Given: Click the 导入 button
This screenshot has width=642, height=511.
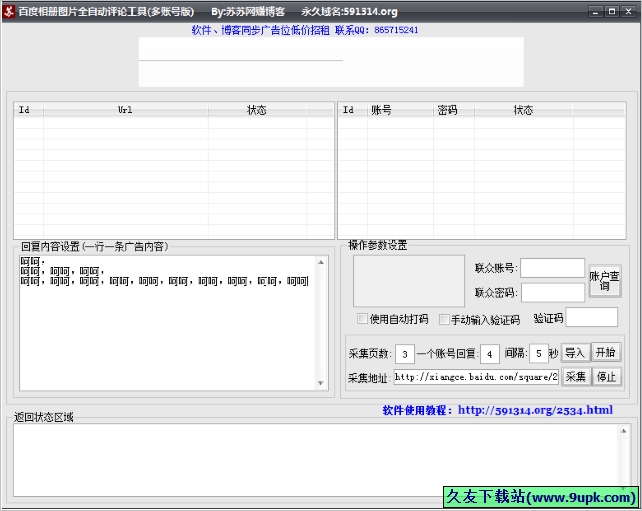Looking at the screenshot, I should pyautogui.click(x=575, y=353).
